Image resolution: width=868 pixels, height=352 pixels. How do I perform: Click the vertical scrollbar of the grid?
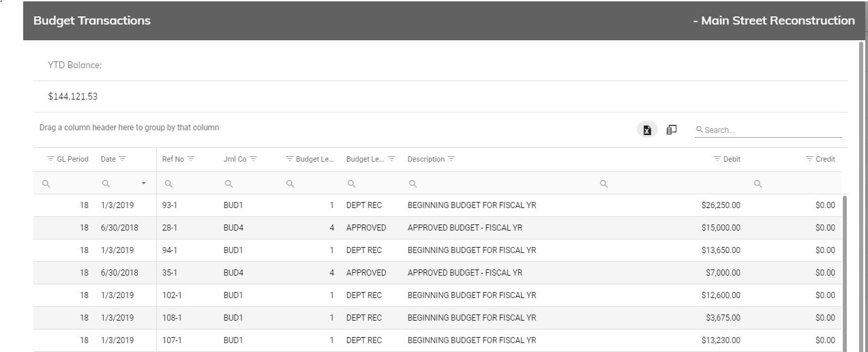[845, 274]
